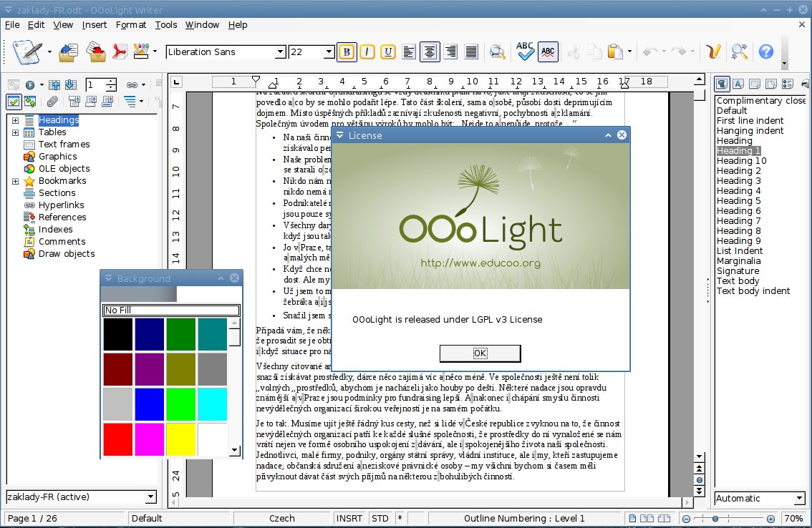Pick the red swatch in Background palette

pyautogui.click(x=118, y=439)
